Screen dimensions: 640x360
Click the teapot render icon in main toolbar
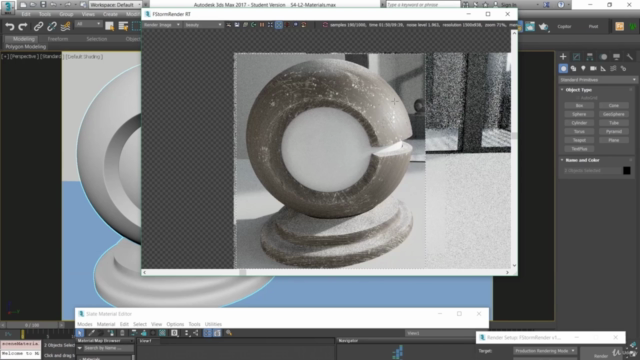tap(543, 27)
